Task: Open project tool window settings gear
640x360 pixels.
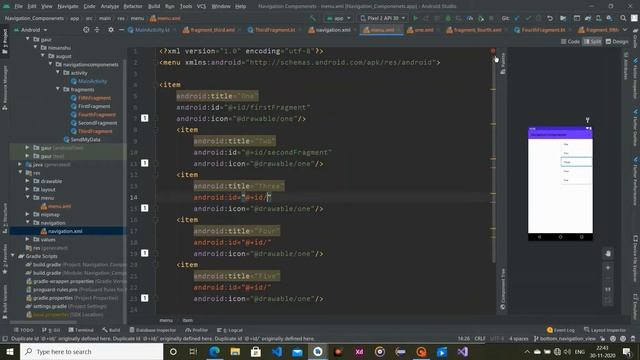Action: click(x=111, y=30)
